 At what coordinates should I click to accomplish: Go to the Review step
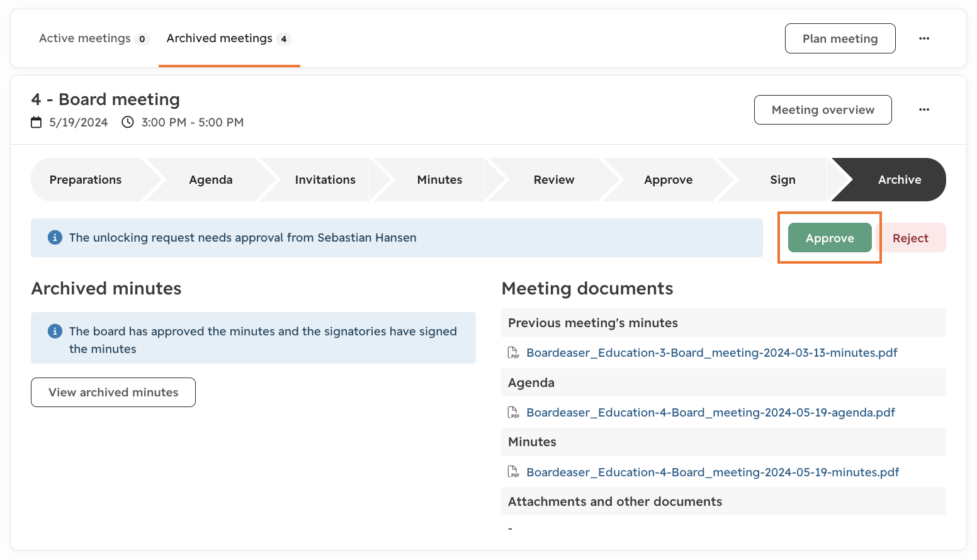554,180
